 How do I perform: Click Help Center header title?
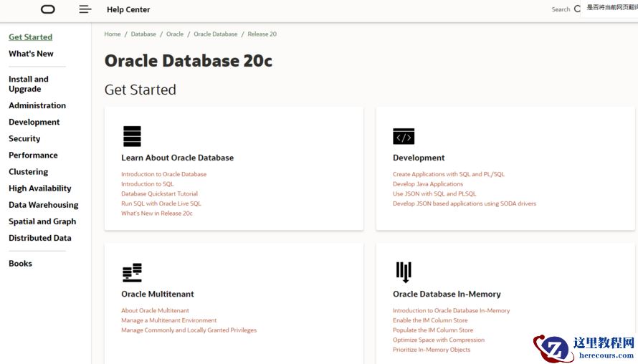tap(128, 9)
